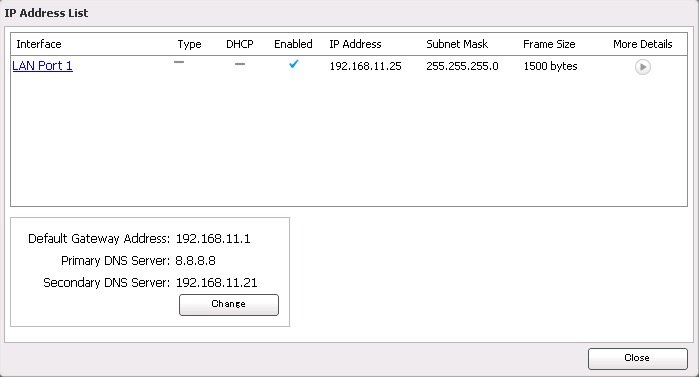Click the More Details column header

click(642, 44)
